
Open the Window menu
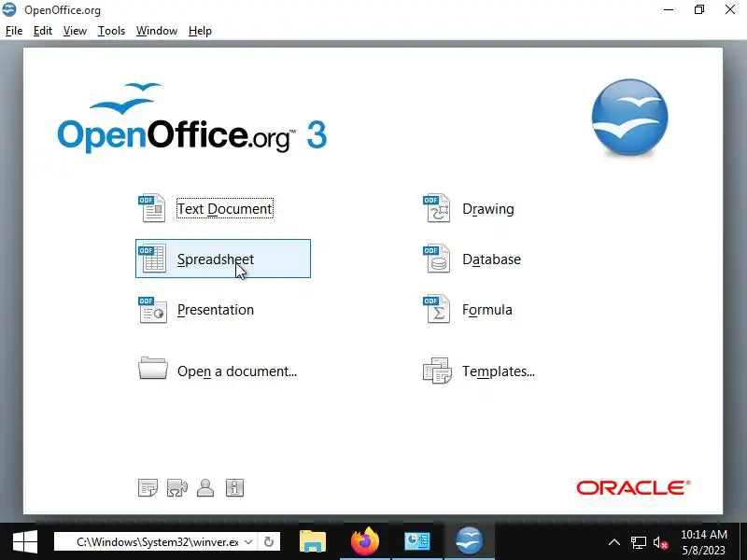(x=157, y=31)
